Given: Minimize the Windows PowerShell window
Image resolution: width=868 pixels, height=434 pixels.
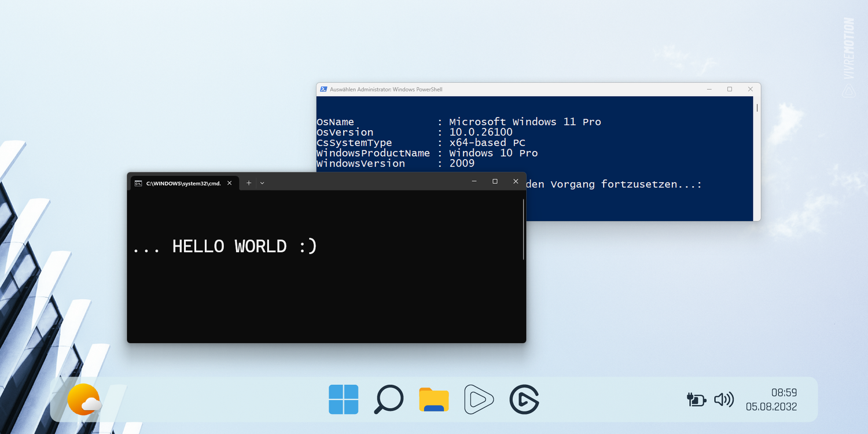Looking at the screenshot, I should point(709,89).
